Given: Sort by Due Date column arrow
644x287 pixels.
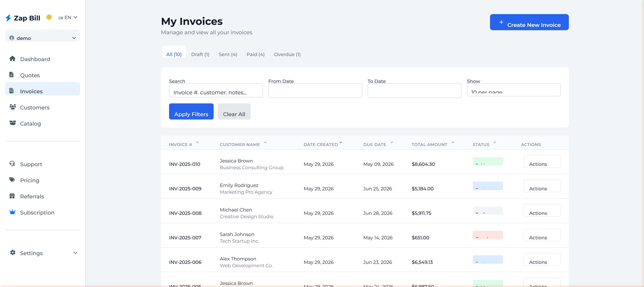Looking at the screenshot, I should [x=391, y=142].
